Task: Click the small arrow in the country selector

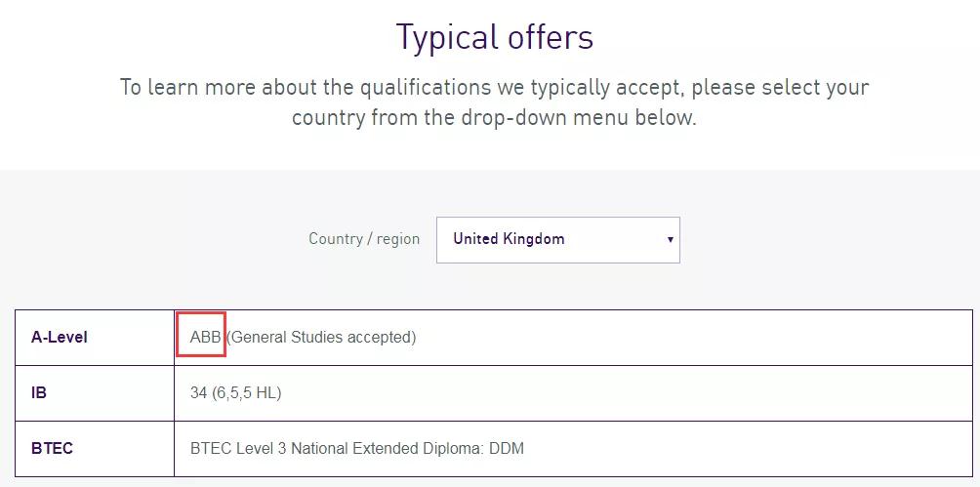Action: pos(670,239)
